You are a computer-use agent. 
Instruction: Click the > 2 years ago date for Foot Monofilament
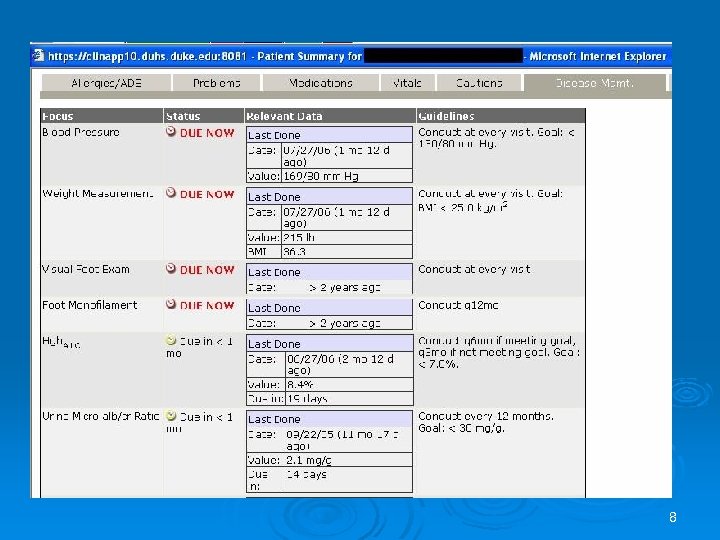[345, 323]
